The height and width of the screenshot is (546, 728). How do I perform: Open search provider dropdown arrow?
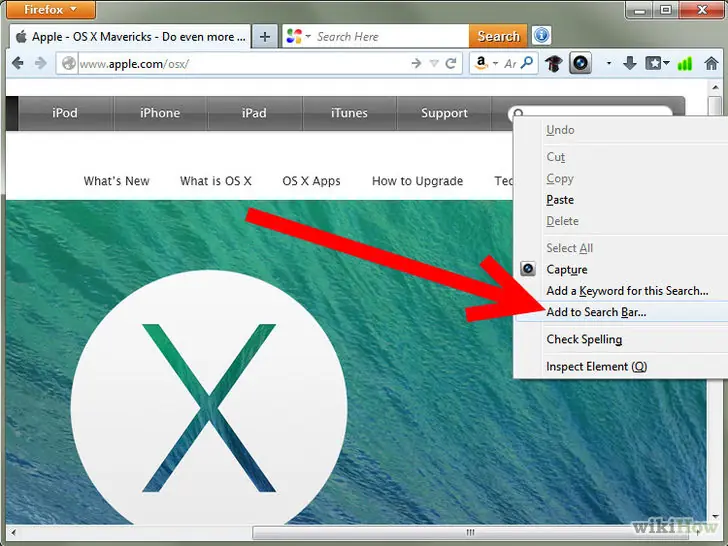308,36
